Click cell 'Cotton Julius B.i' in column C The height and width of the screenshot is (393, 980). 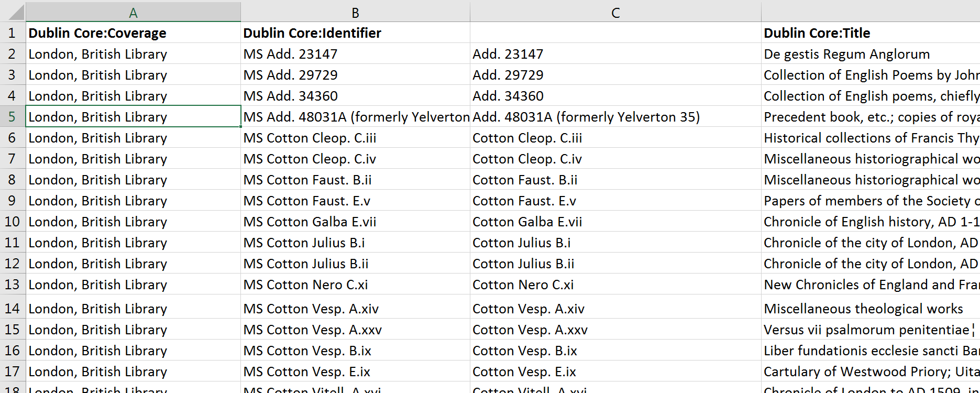615,243
